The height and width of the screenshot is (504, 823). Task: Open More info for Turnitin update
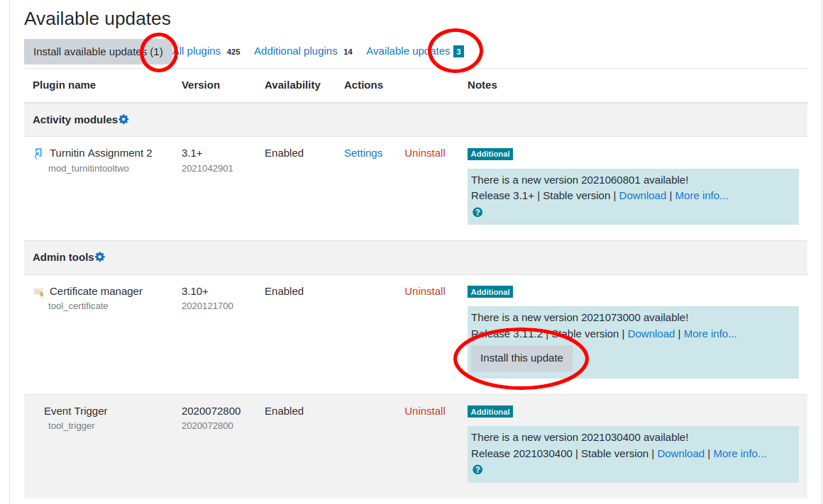tap(701, 196)
